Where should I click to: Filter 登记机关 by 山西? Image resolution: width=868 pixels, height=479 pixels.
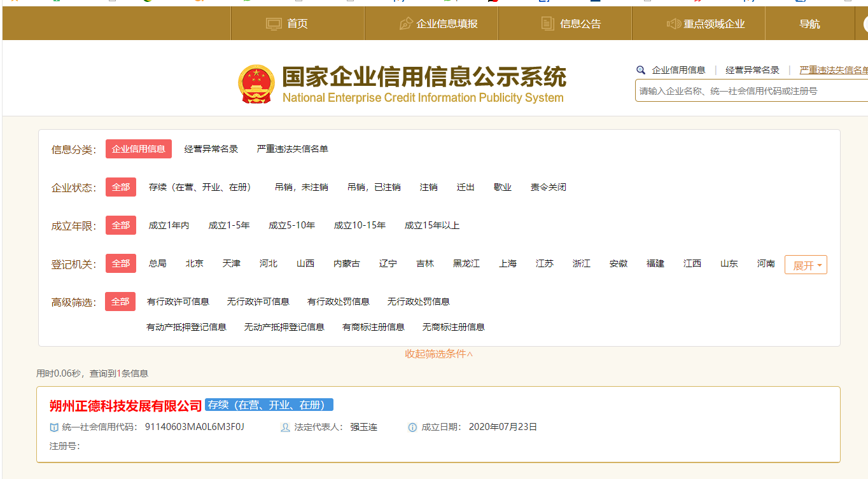pyautogui.click(x=305, y=263)
